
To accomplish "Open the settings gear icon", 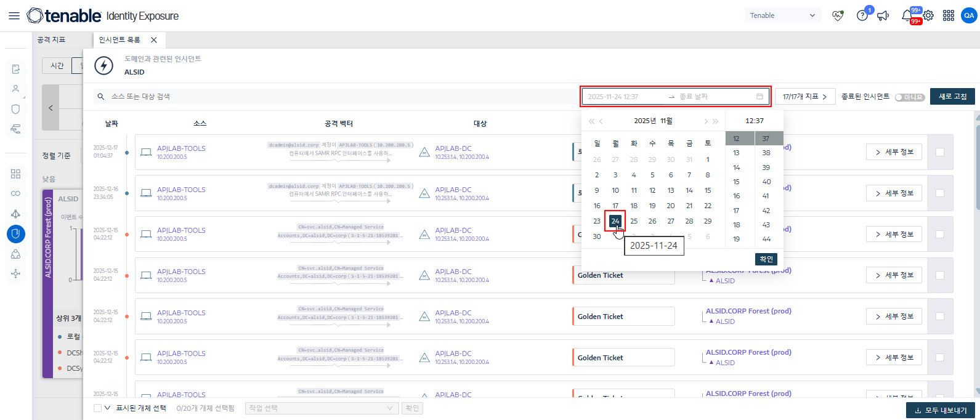I will pyautogui.click(x=928, y=16).
